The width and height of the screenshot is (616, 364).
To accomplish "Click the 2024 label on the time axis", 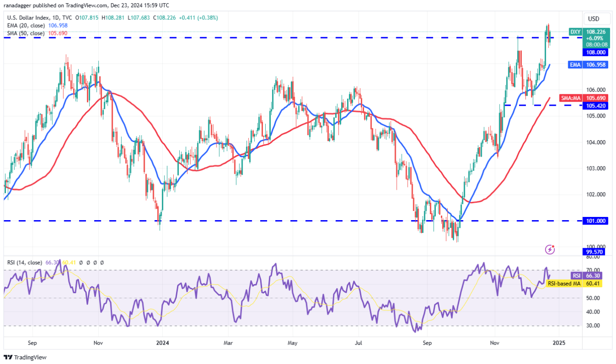I will coord(163,343).
